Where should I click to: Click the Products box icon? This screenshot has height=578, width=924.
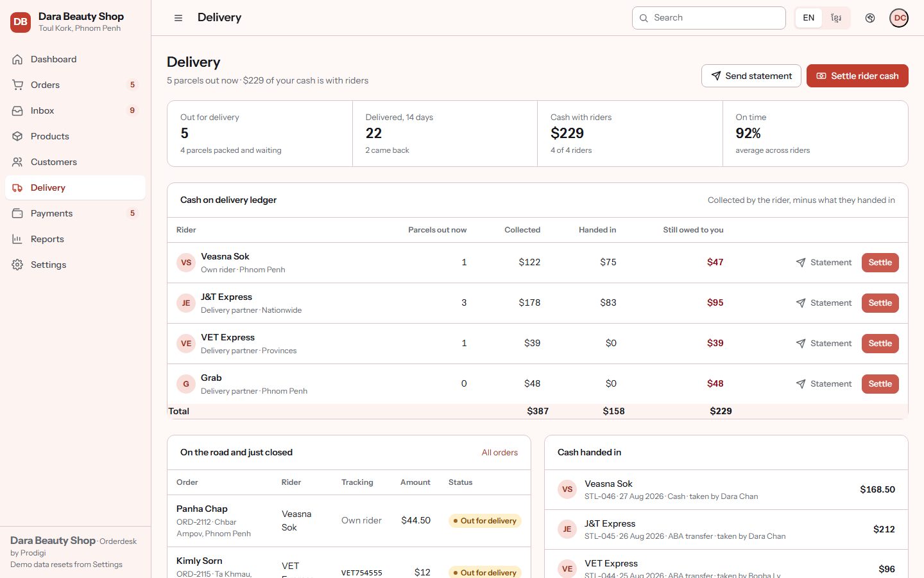point(17,136)
